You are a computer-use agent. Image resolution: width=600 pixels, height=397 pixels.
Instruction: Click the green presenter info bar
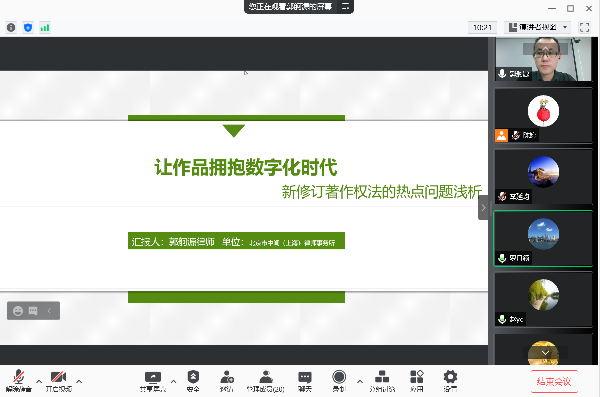(236, 241)
